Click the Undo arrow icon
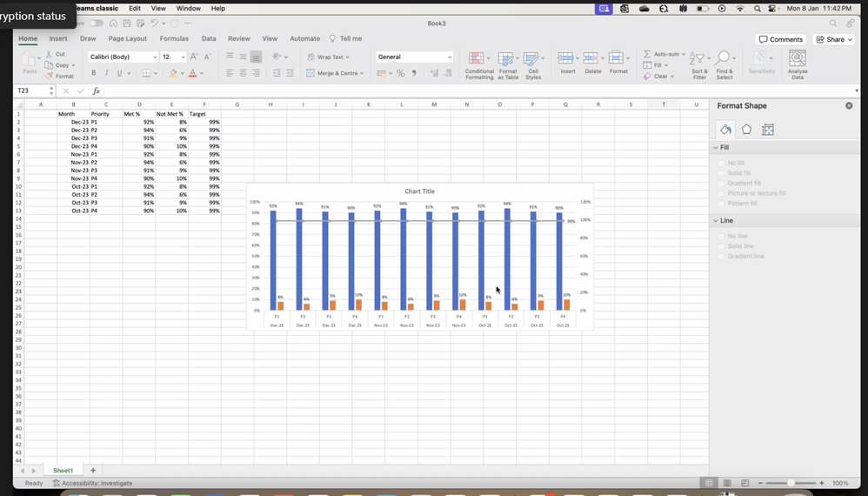868x496 pixels. point(154,23)
